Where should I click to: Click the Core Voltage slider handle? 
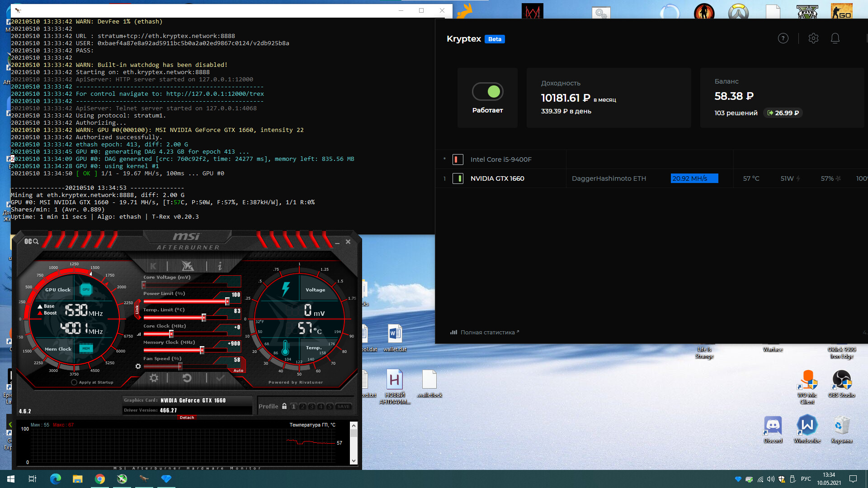tap(144, 285)
